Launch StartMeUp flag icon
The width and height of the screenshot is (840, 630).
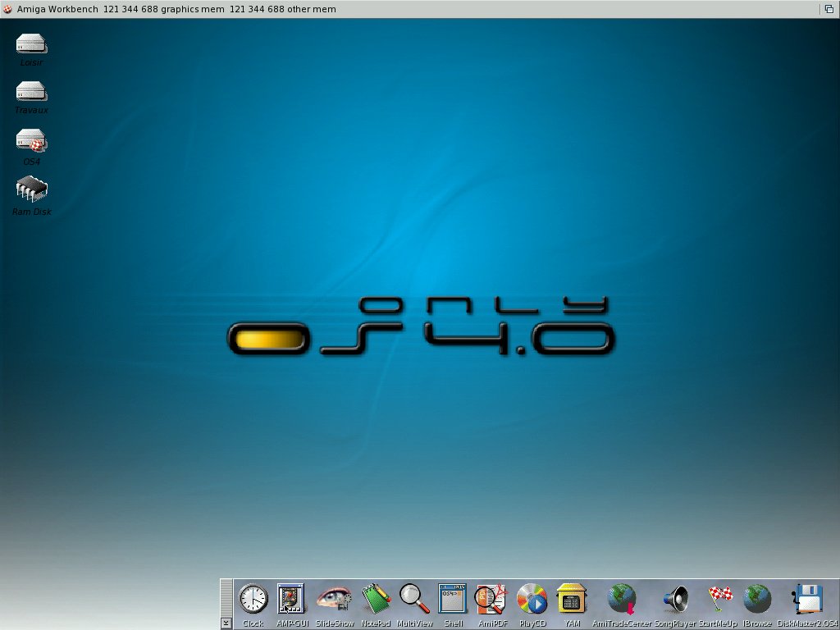[x=719, y=599]
